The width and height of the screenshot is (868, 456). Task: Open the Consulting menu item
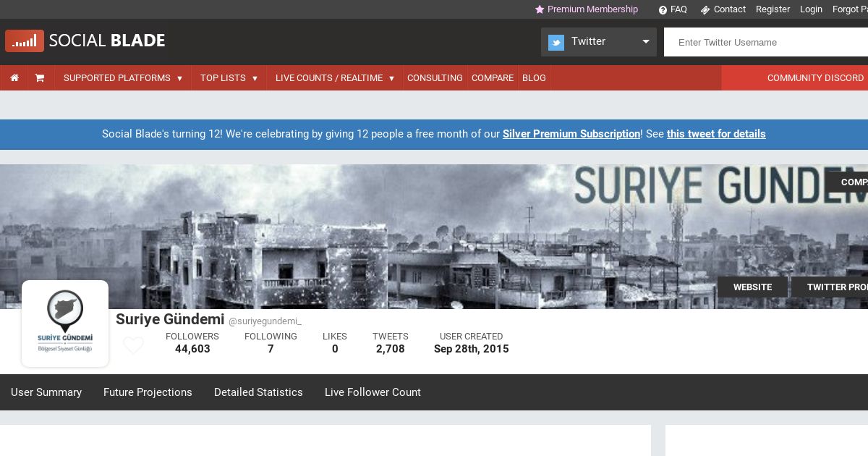tap(435, 77)
